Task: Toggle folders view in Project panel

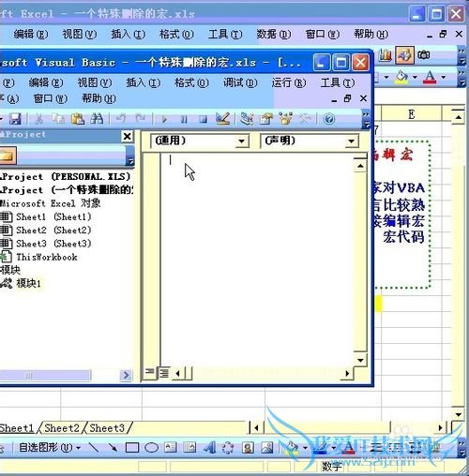Action: (x=7, y=156)
